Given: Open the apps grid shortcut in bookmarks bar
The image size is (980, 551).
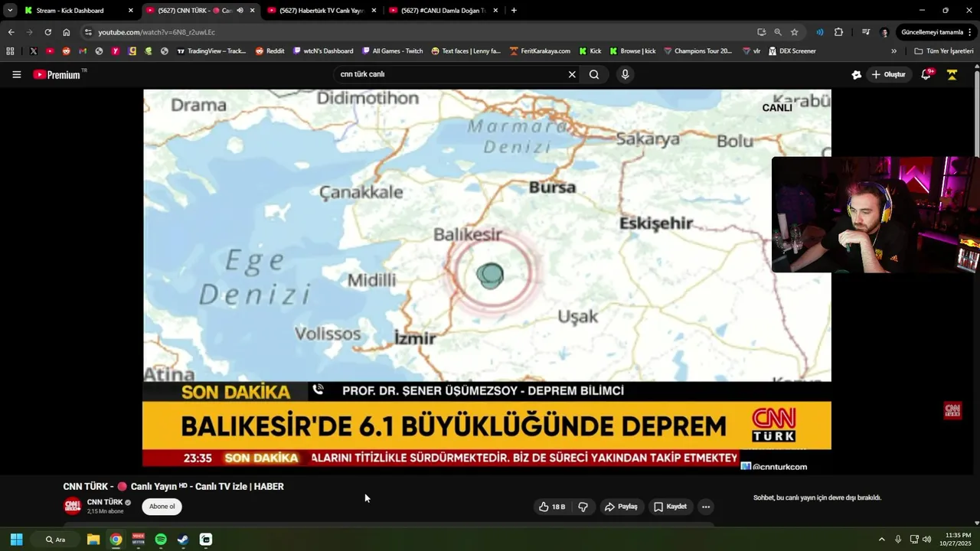Looking at the screenshot, I should 10,51.
